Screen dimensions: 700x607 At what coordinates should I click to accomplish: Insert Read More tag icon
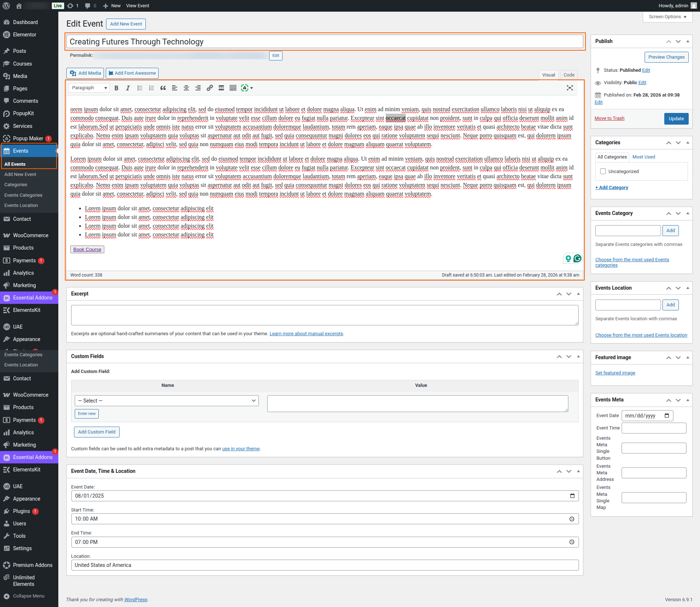[x=221, y=88]
